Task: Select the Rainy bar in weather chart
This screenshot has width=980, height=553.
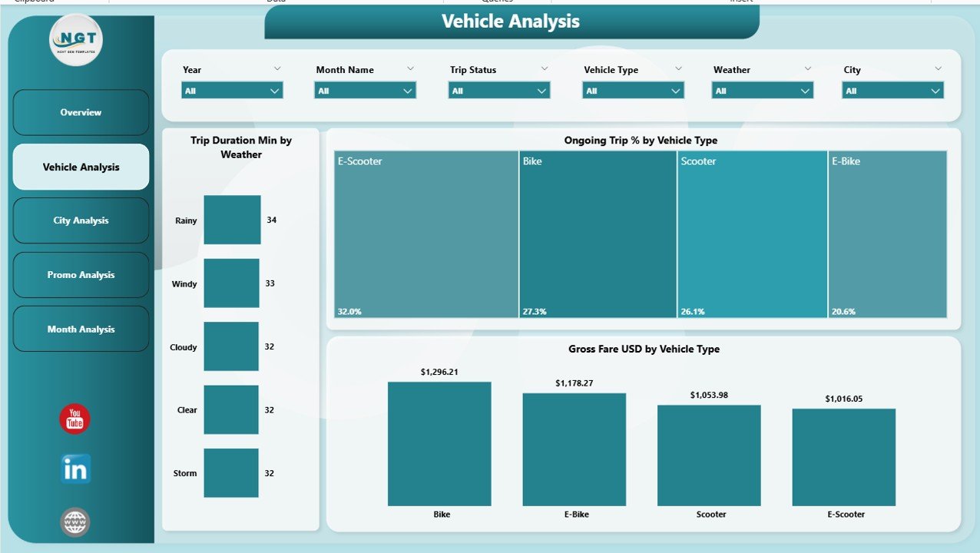Action: 231,220
